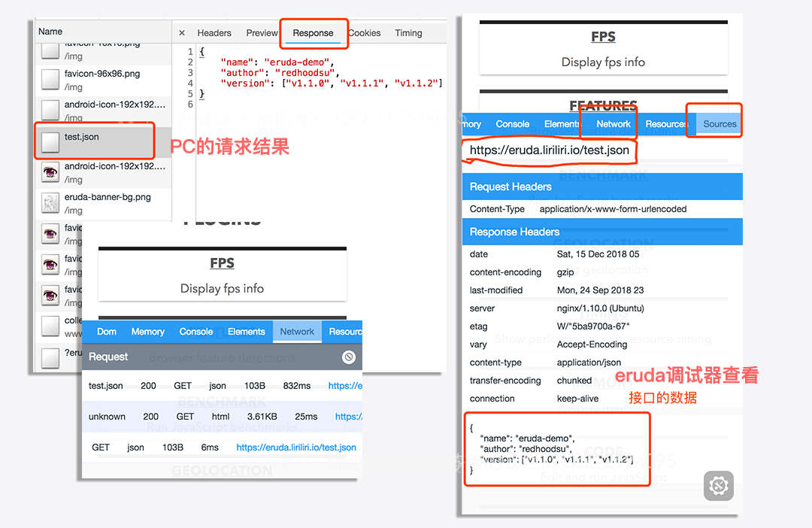Switch to Sources tab in right eruda panel

(x=720, y=124)
